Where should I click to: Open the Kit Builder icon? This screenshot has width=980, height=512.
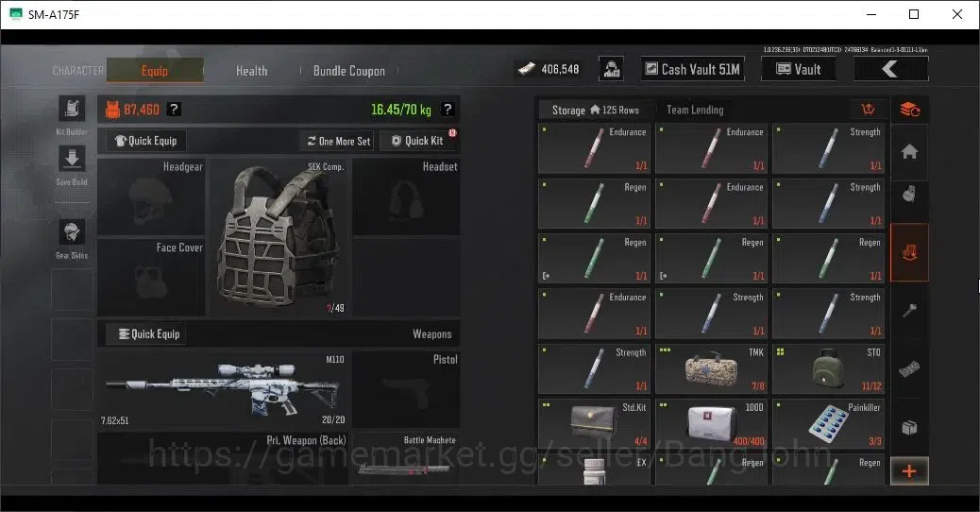click(x=72, y=109)
